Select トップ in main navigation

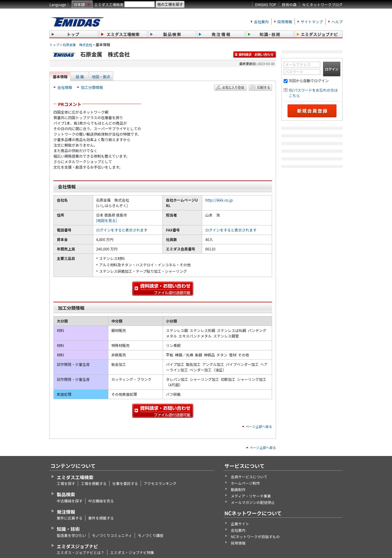pyautogui.click(x=74, y=34)
